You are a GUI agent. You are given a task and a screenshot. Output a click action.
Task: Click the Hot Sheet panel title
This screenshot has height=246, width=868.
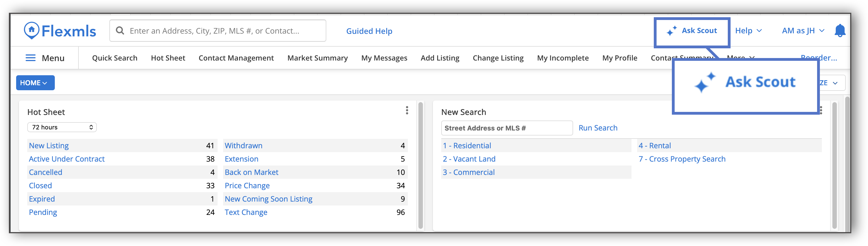pyautogui.click(x=46, y=112)
